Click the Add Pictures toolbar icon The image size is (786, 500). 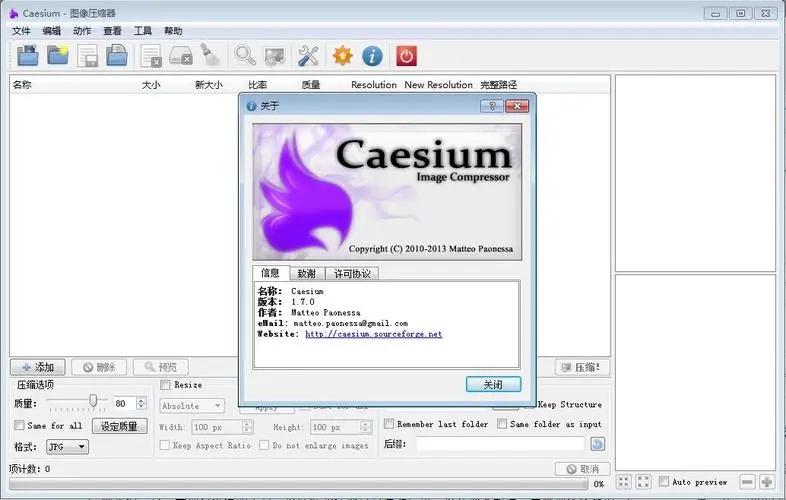click(x=28, y=56)
